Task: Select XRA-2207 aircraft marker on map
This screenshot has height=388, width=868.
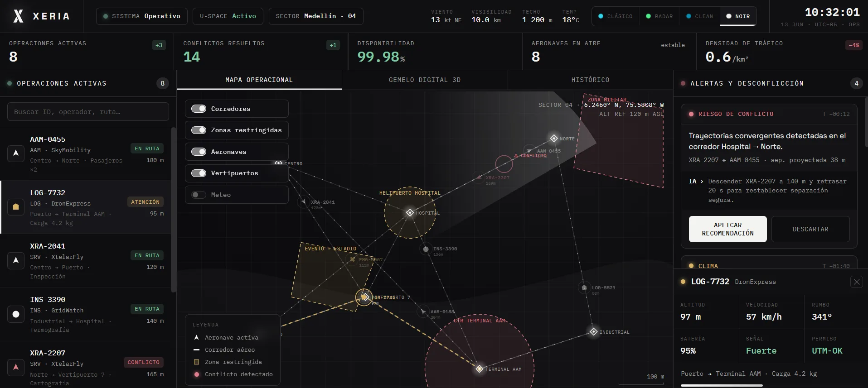Action: [x=478, y=177]
